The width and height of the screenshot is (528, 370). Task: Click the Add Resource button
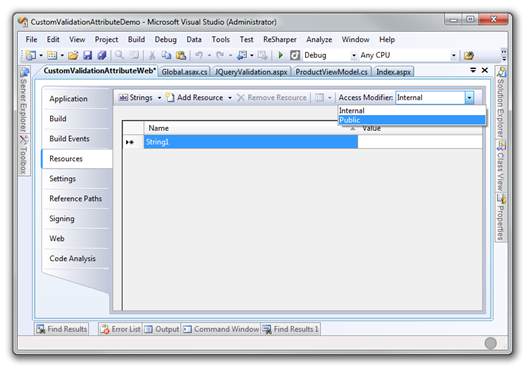(x=195, y=98)
